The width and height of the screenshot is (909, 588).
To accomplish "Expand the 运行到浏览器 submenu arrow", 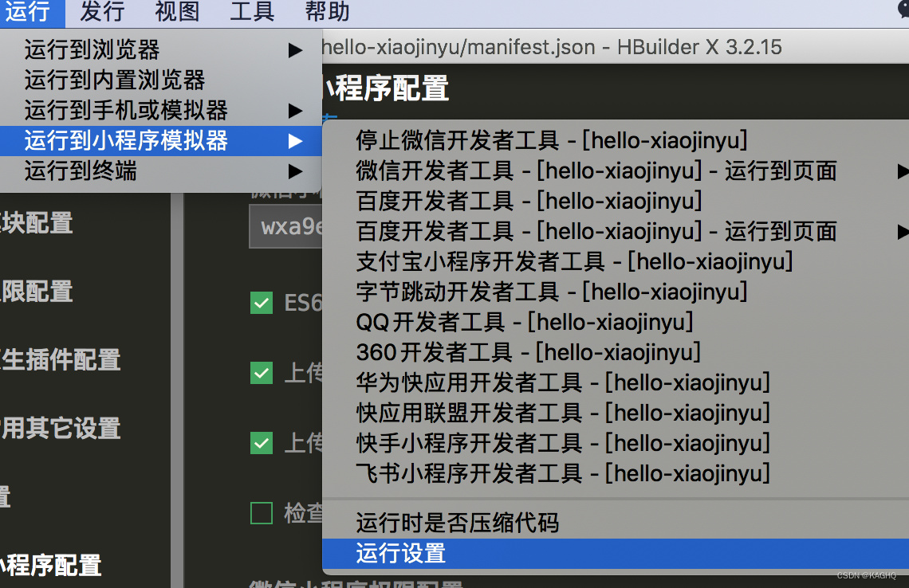I will [295, 49].
